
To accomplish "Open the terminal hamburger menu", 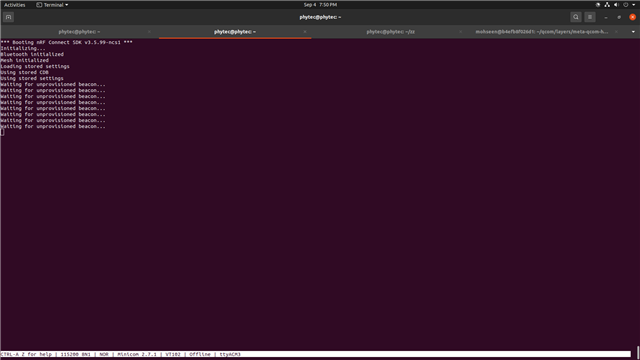I will (590, 17).
